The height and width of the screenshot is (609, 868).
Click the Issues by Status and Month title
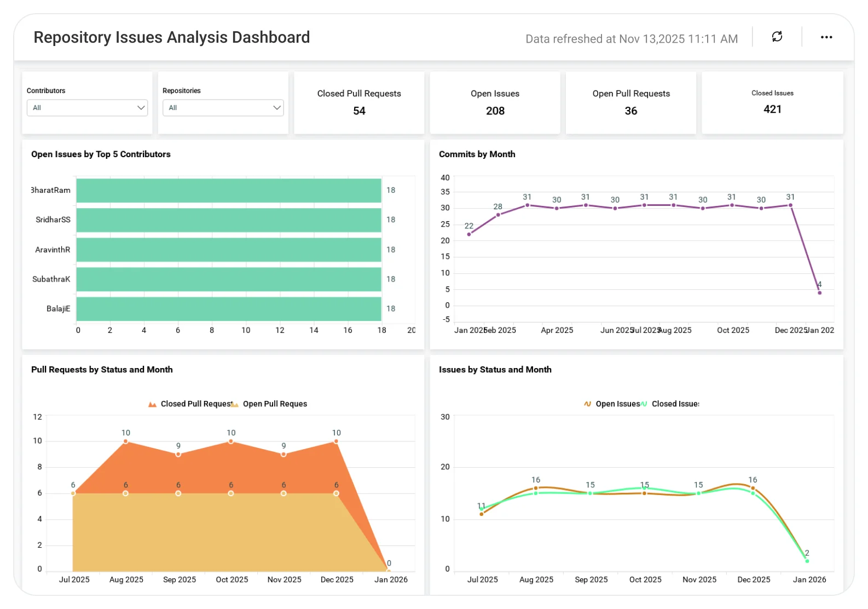click(x=495, y=370)
